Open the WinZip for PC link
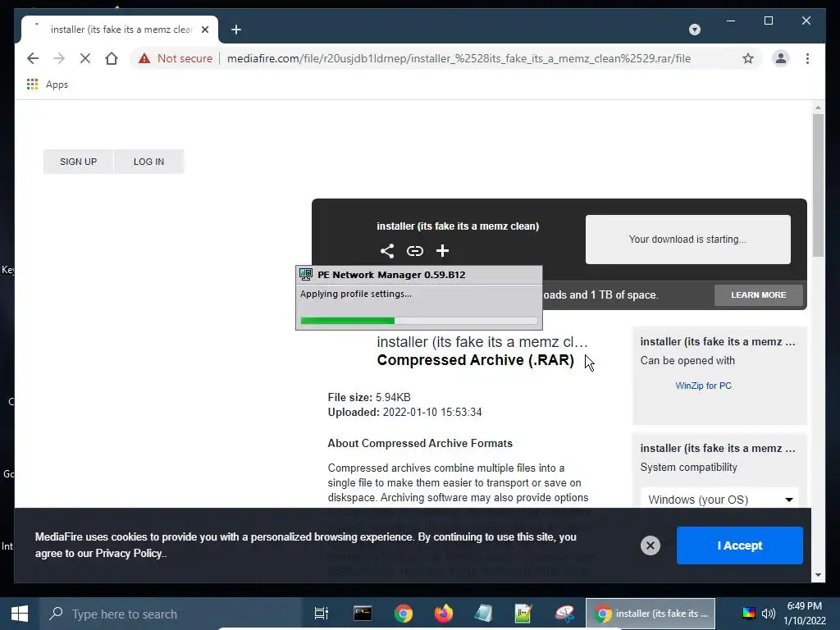The width and height of the screenshot is (840, 630). (703, 386)
